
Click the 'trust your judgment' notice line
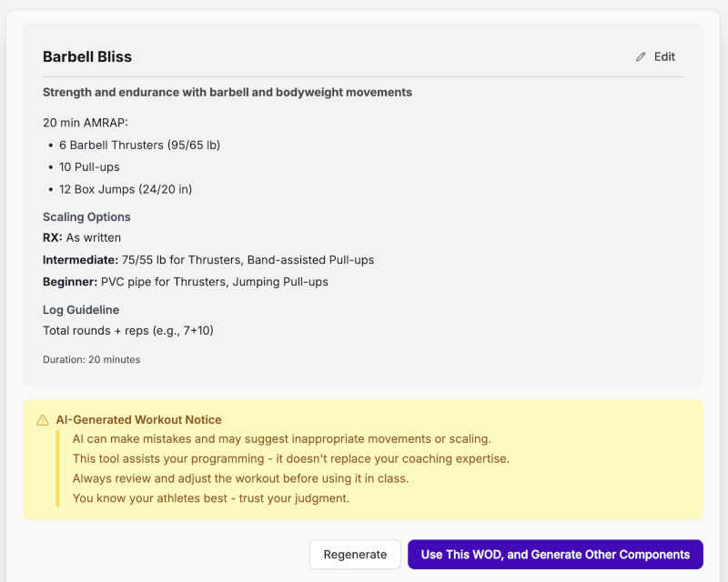click(x=211, y=498)
